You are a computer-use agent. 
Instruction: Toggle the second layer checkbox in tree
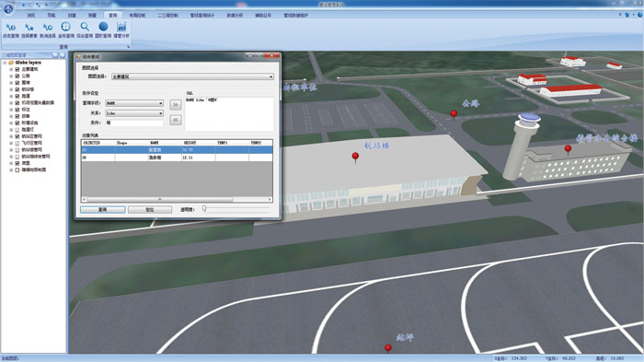click(17, 76)
